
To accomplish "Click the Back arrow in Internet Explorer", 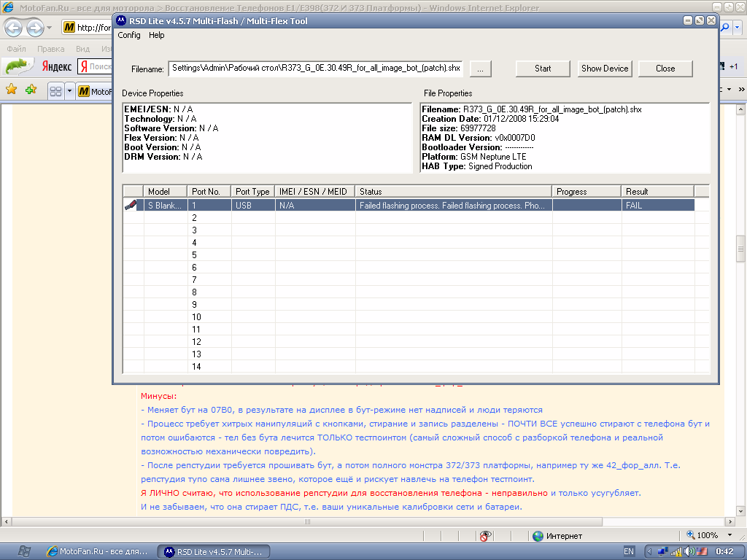I will [13, 28].
